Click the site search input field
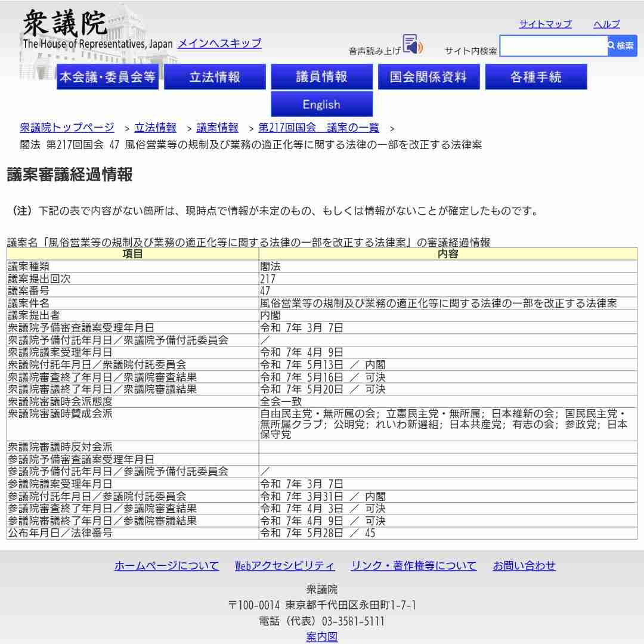This screenshot has height=644, width=644. [x=553, y=45]
